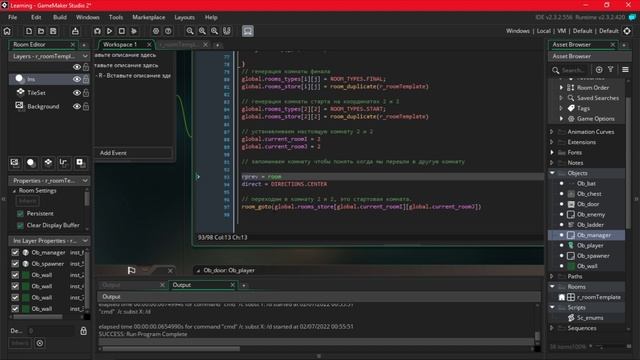The height and width of the screenshot is (360, 640).
Task: Stop the running game
Action: pyautogui.click(x=122, y=31)
